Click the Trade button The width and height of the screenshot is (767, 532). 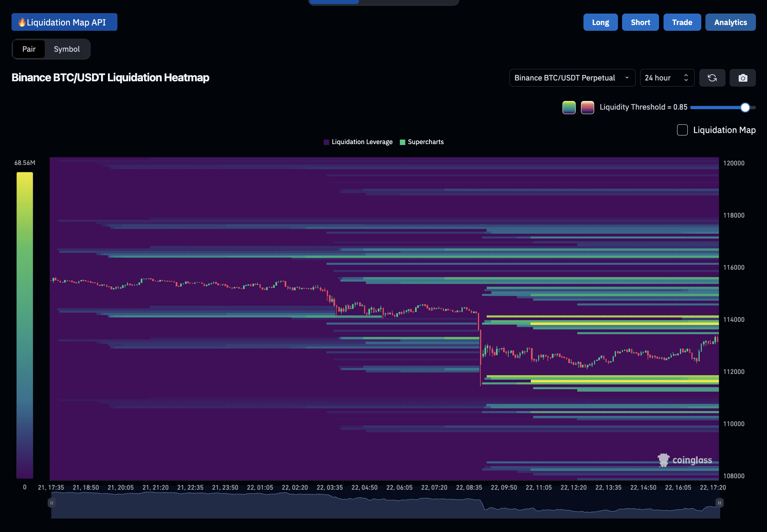pos(682,22)
